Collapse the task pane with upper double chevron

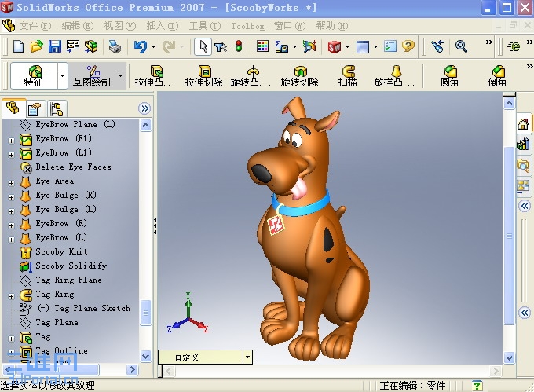point(525,206)
